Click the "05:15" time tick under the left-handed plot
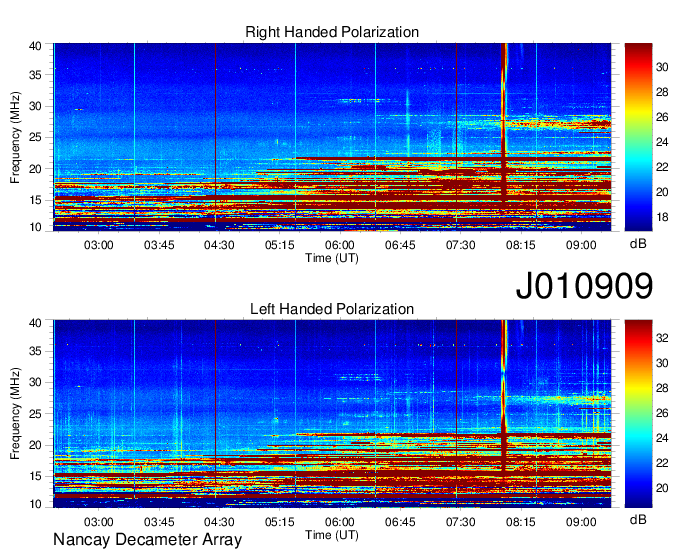This screenshot has width=680, height=552. (x=280, y=522)
